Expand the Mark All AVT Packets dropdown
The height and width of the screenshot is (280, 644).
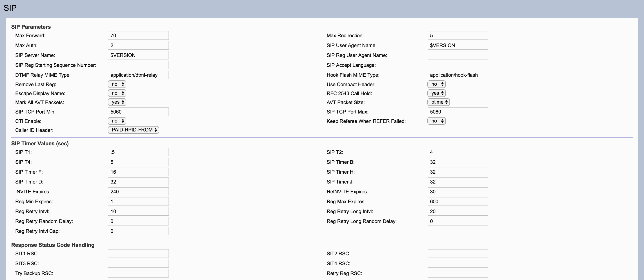[117, 102]
